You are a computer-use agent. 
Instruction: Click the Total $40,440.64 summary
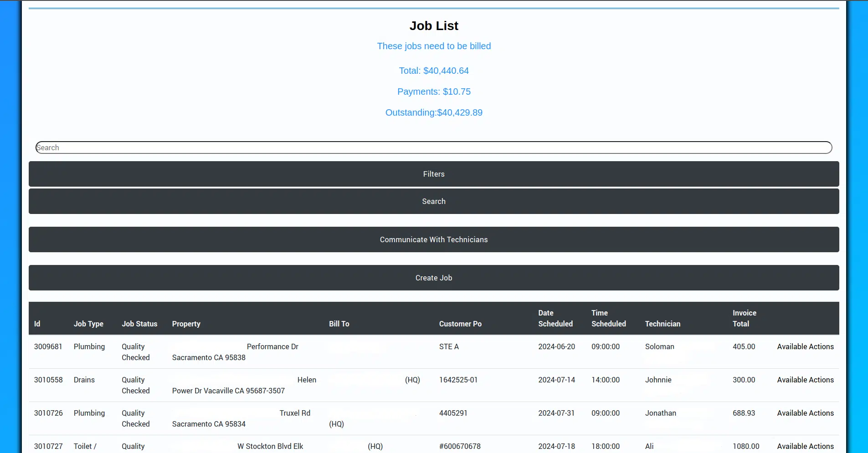(x=433, y=71)
